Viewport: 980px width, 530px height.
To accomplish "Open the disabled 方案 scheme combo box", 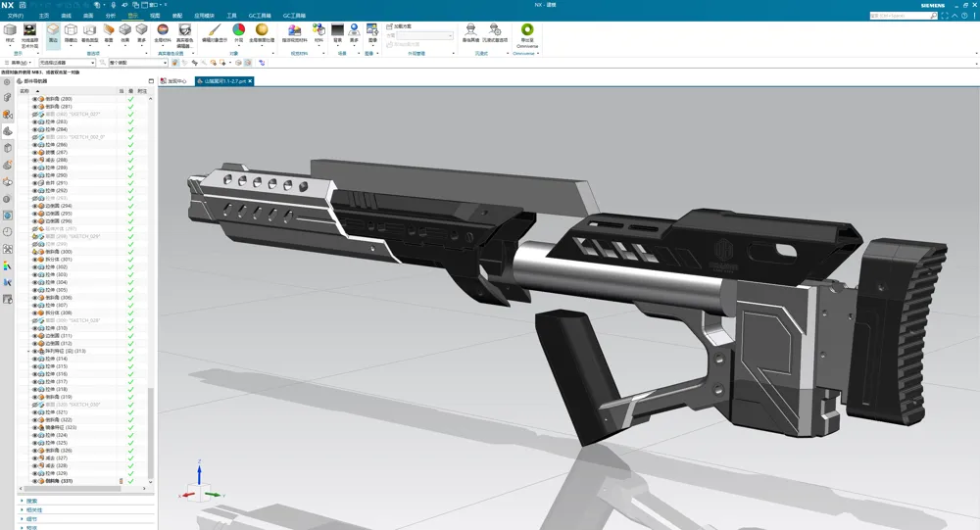I will (x=424, y=35).
